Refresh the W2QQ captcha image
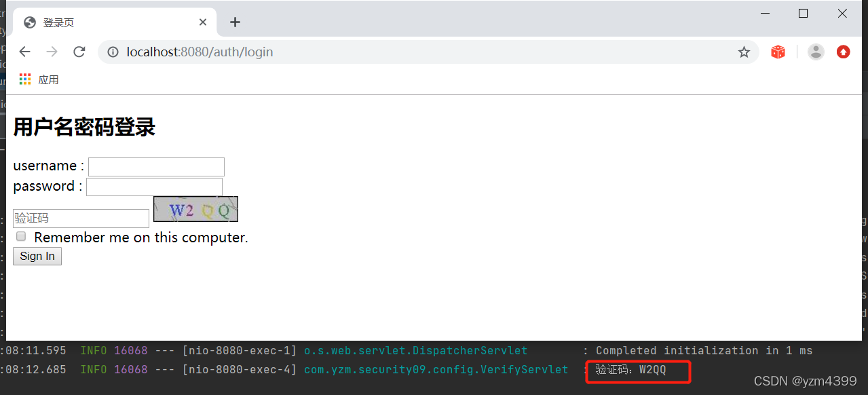Viewport: 868px width, 395px height. click(x=195, y=209)
